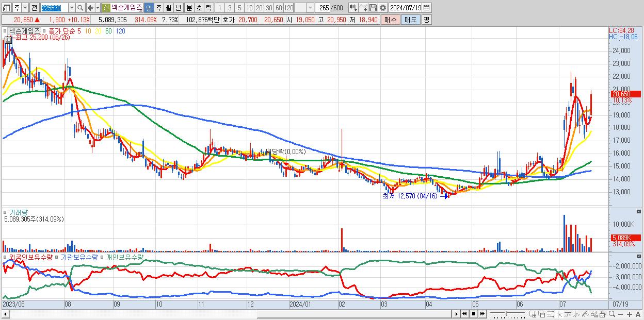Click the A text tool icon at bottom

(638, 314)
